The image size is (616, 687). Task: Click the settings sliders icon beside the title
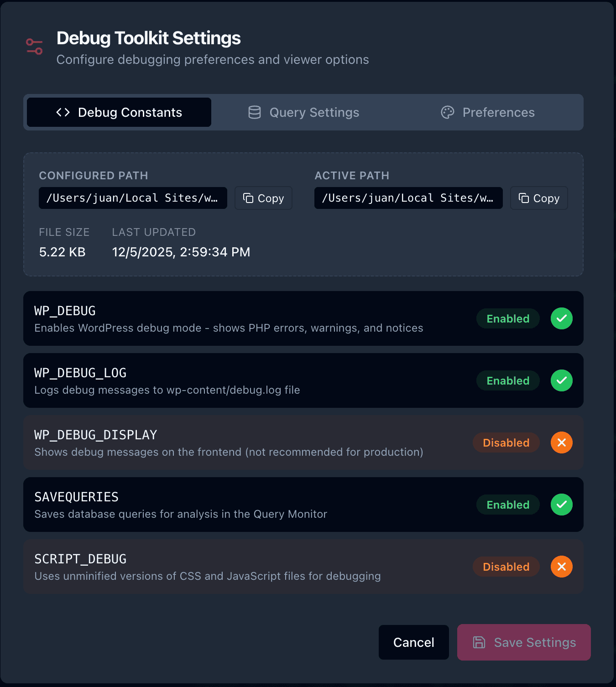click(34, 47)
